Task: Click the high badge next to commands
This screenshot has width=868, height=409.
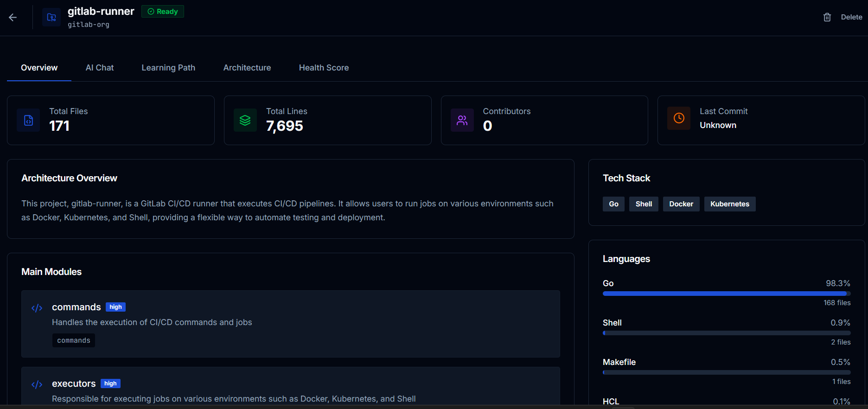Action: pos(116,307)
